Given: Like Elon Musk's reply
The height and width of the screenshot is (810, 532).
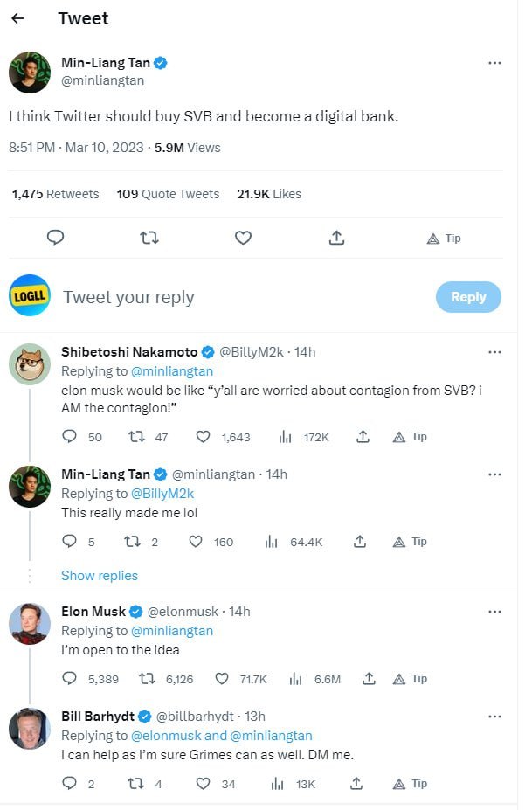Looking at the screenshot, I should 223,678.
